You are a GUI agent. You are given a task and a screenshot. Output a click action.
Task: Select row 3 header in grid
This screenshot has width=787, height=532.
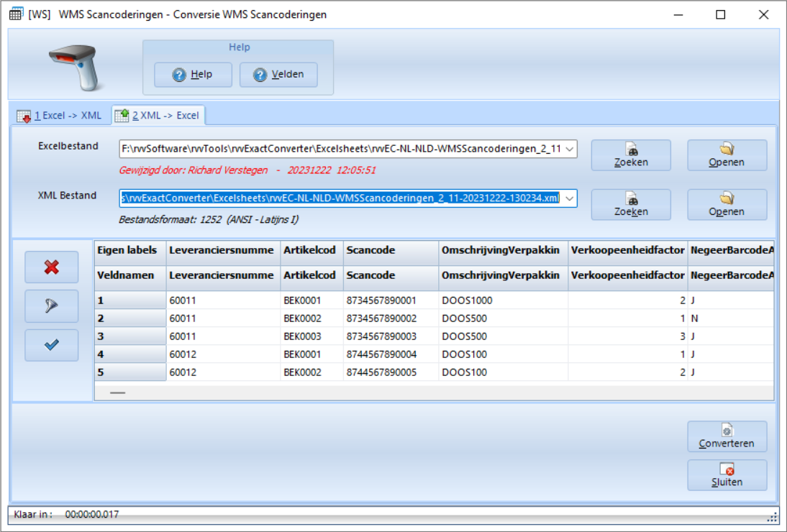pyautogui.click(x=130, y=336)
